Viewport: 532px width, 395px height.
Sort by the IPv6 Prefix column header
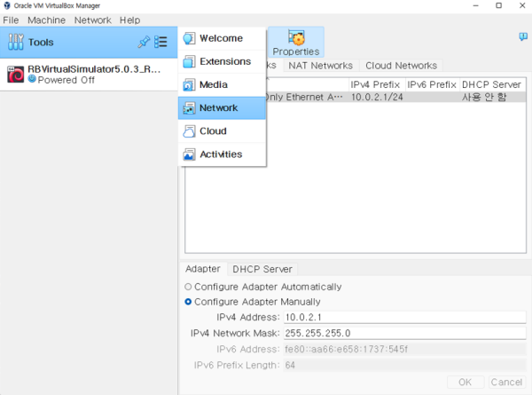[x=433, y=84]
